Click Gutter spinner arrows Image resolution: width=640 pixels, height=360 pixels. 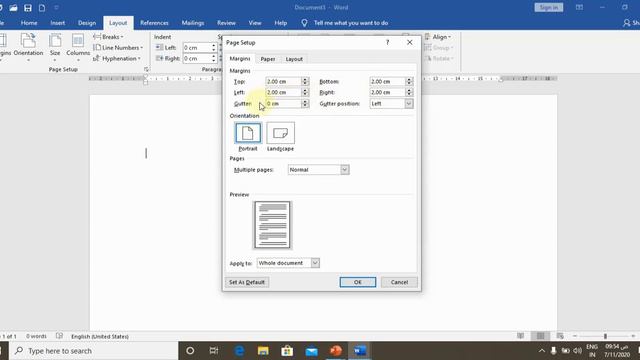305,104
